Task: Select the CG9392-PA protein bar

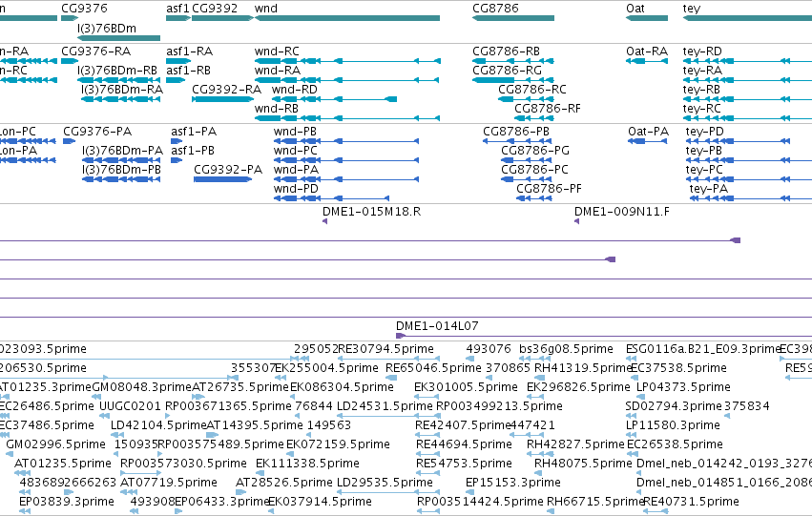Action: (x=222, y=179)
